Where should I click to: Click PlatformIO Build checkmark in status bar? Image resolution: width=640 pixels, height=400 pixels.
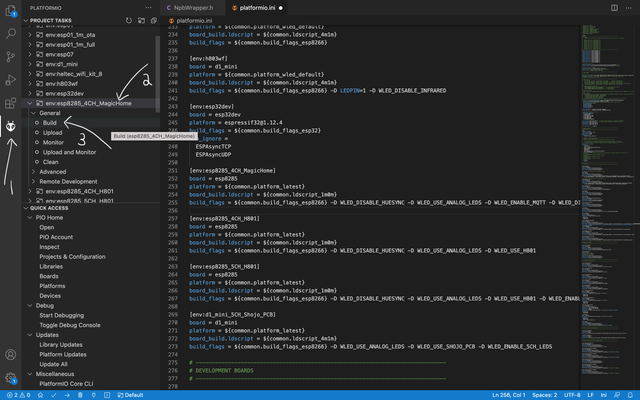[53, 395]
